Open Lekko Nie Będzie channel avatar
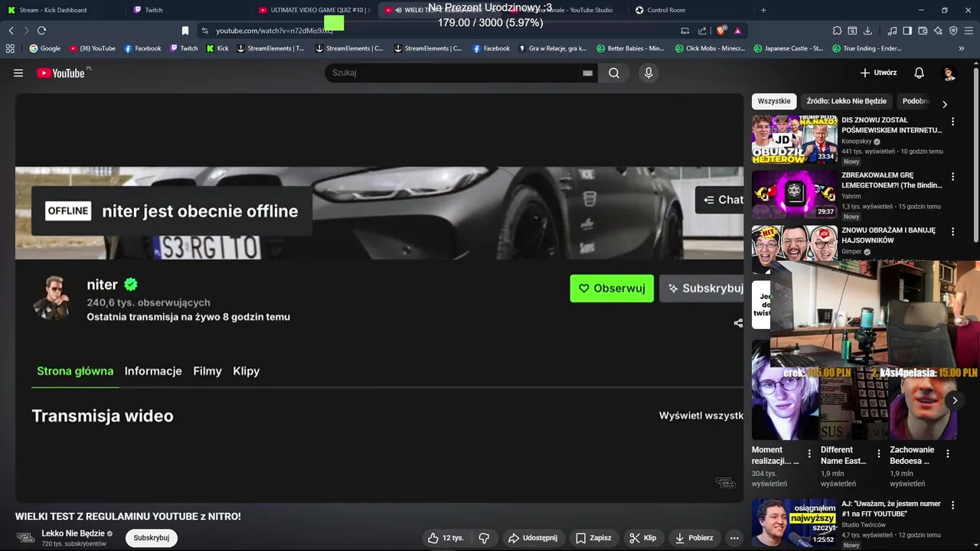 (25, 538)
